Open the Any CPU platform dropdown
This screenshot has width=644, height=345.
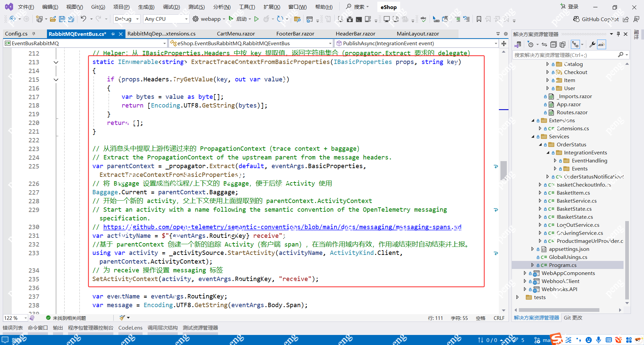165,19
